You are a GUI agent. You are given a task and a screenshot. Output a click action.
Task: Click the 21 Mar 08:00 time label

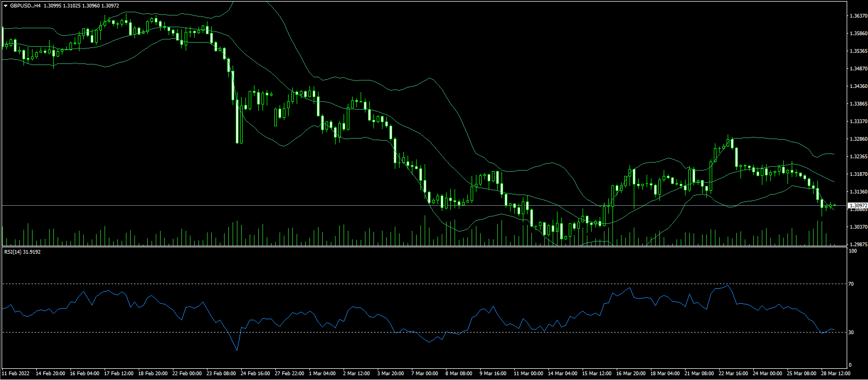click(699, 374)
